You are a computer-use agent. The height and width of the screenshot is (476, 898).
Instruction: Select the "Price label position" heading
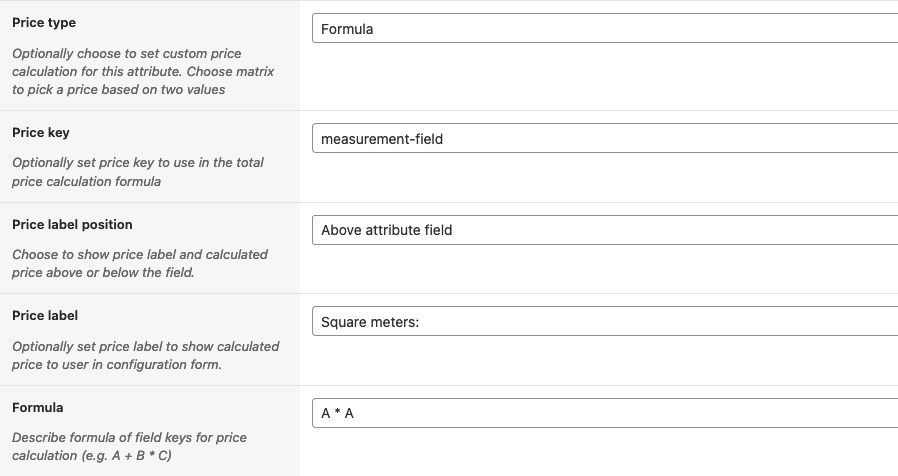[x=72, y=224]
